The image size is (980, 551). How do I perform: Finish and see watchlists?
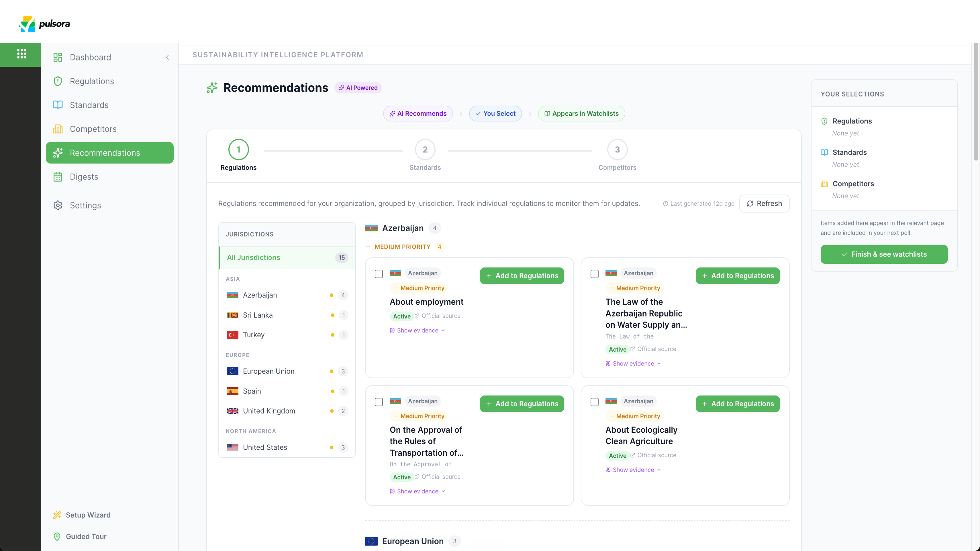pos(884,254)
